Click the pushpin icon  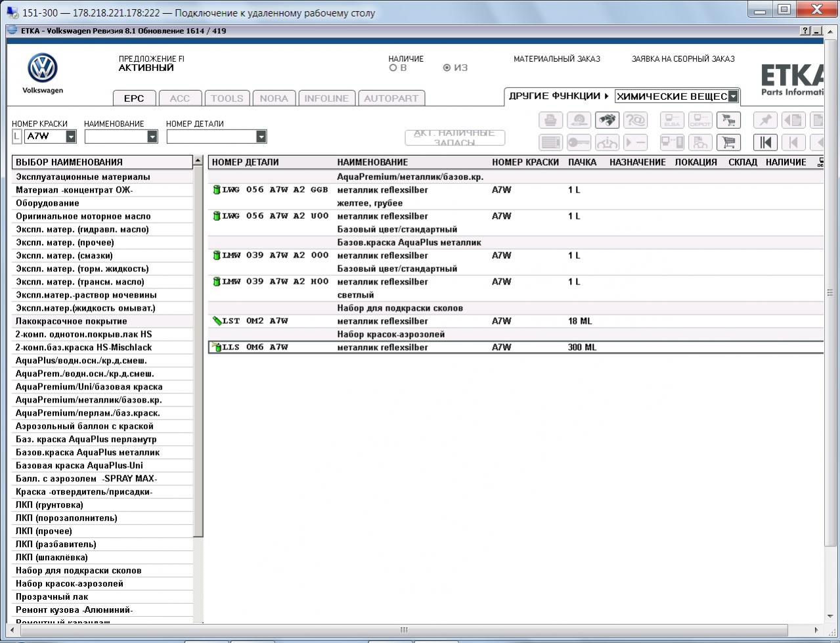pyautogui.click(x=765, y=120)
